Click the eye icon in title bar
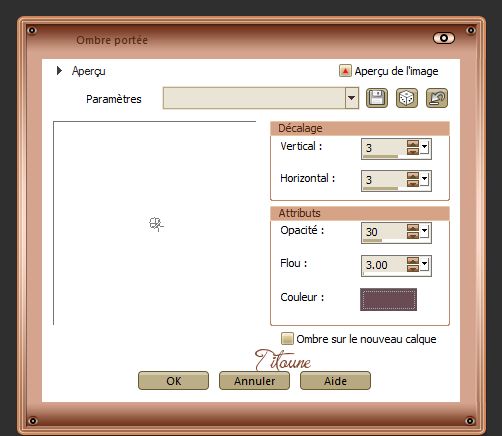Image resolution: width=502 pixels, height=436 pixels. click(444, 38)
